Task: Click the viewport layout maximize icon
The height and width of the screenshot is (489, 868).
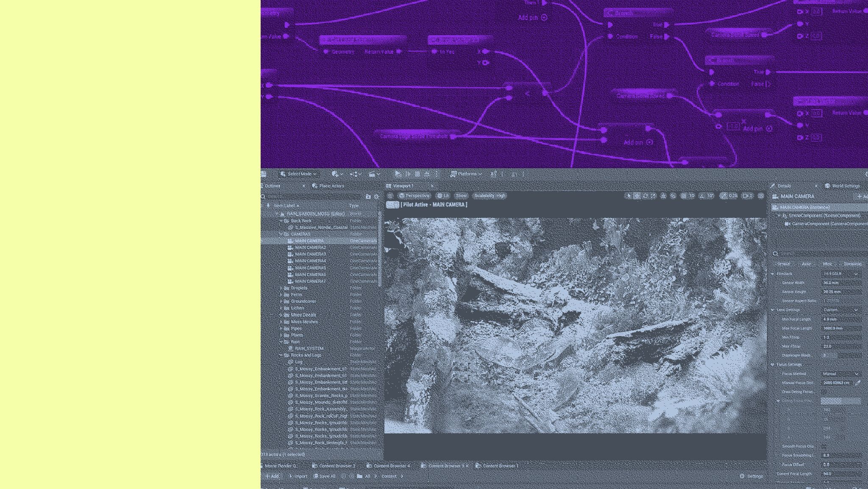Action: (761, 196)
